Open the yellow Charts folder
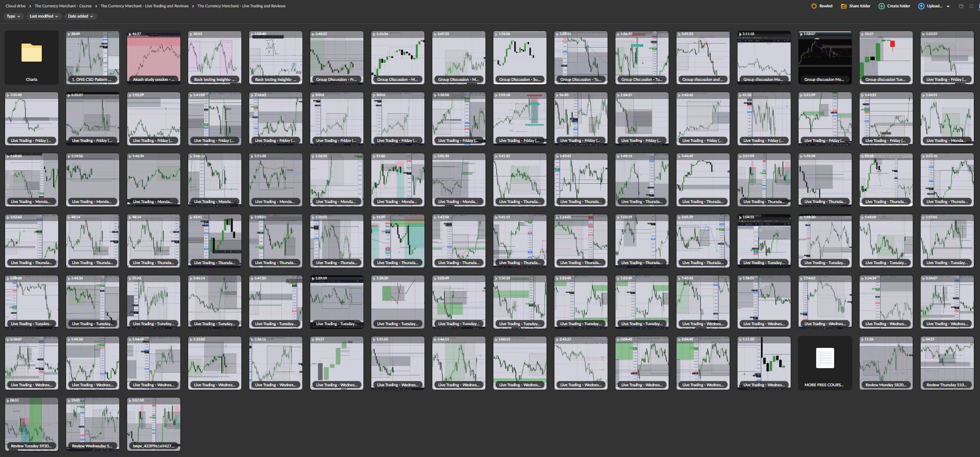Image resolution: width=980 pixels, height=457 pixels. tap(32, 58)
